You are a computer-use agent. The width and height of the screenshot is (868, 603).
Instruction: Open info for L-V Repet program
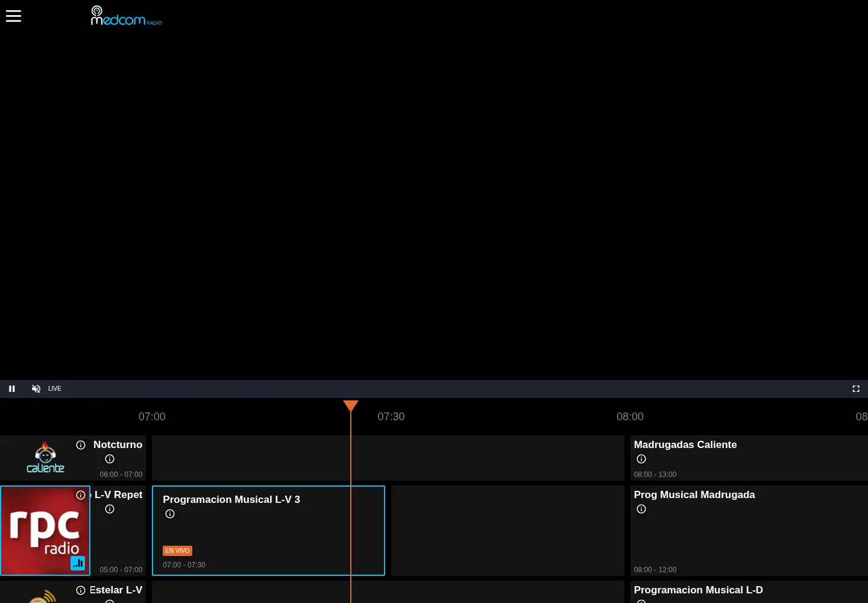click(x=110, y=509)
